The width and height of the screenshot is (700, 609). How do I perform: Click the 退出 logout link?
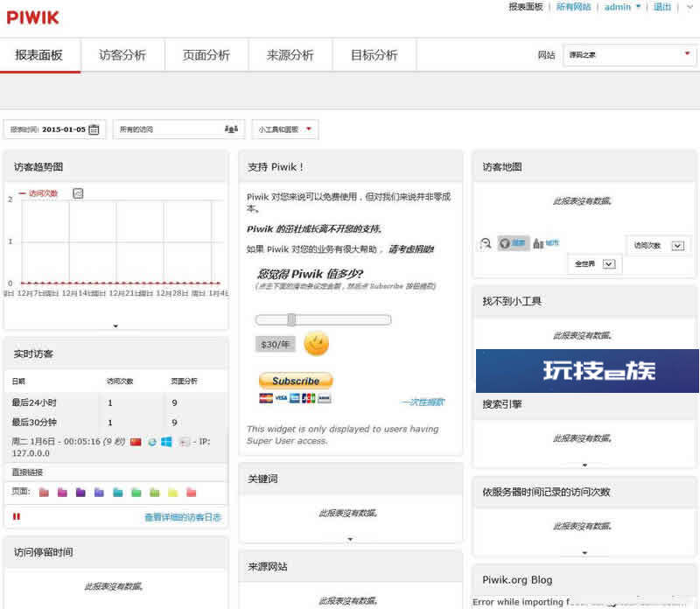[x=662, y=7]
